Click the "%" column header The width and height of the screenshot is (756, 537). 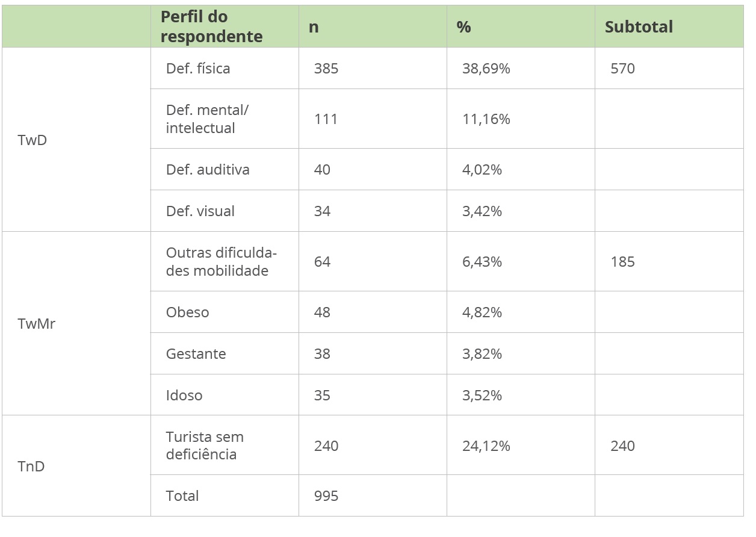pos(463,27)
